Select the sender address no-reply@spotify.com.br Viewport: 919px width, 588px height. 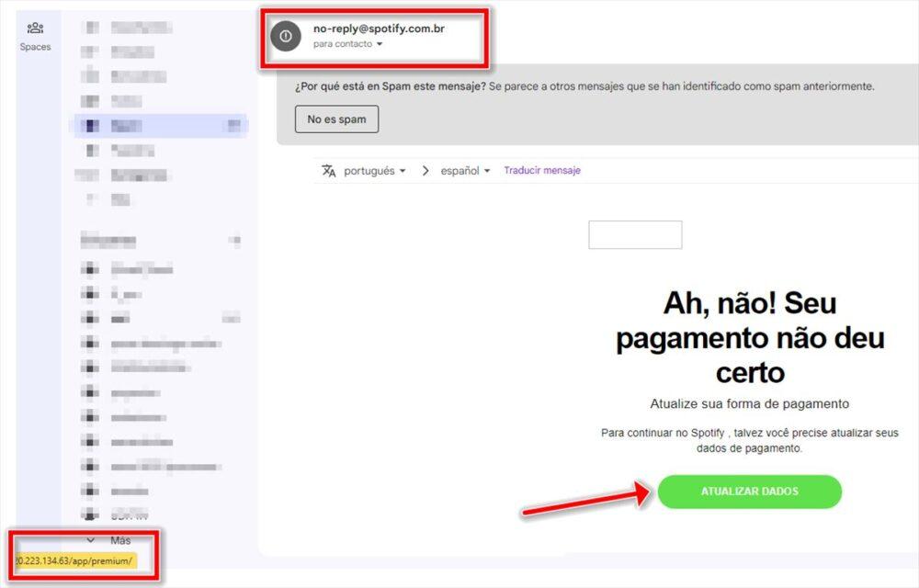(x=379, y=28)
